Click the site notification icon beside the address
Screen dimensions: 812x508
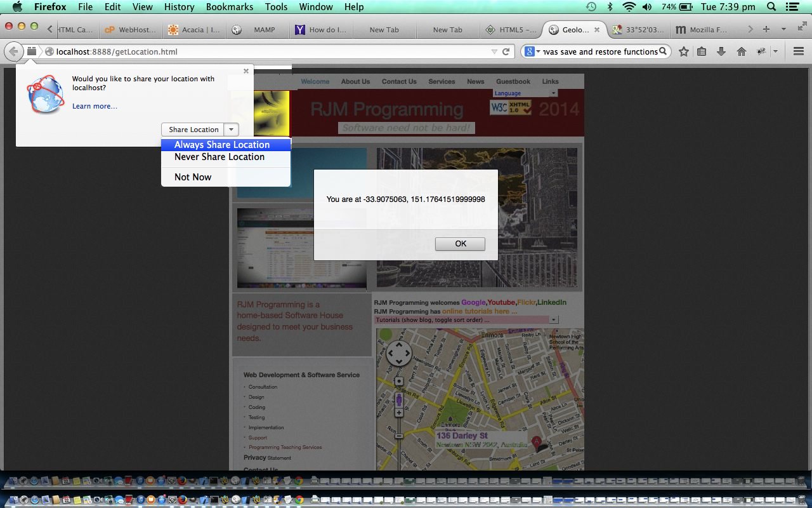[32, 51]
